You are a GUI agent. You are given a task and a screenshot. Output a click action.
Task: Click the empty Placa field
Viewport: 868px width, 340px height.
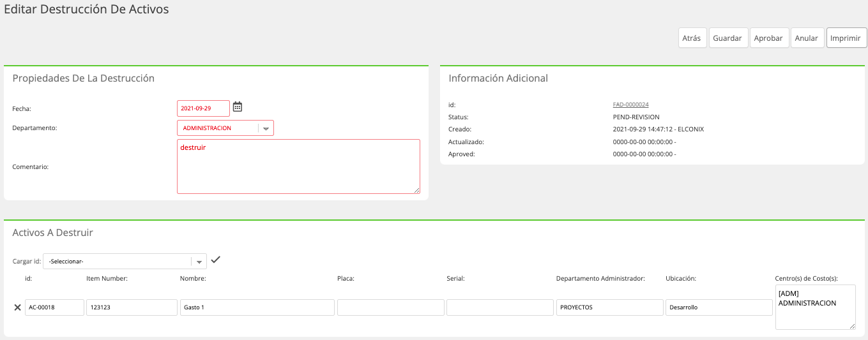tap(391, 307)
